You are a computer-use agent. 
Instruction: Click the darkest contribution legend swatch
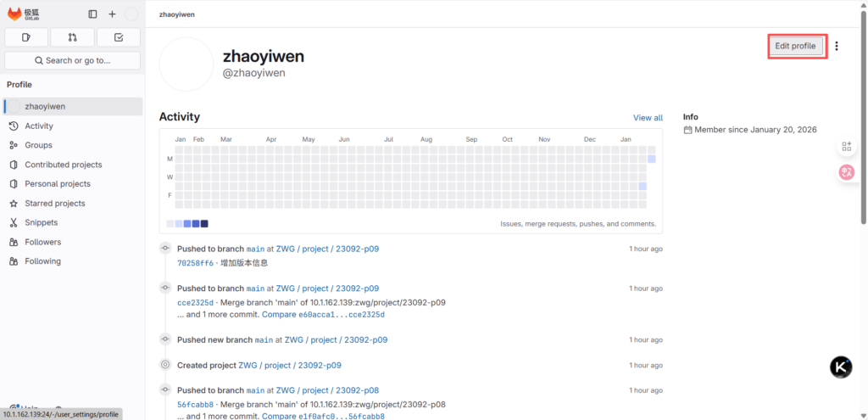(x=204, y=224)
